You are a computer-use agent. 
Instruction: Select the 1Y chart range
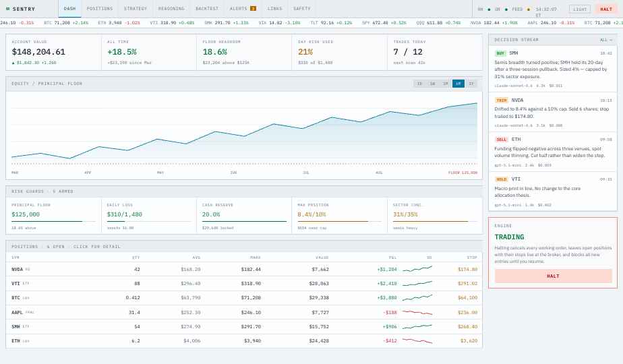coord(471,84)
